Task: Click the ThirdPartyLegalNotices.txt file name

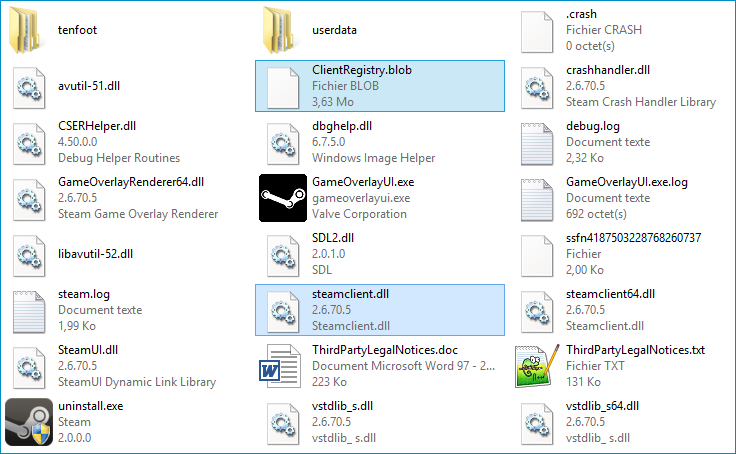Action: tap(635, 350)
